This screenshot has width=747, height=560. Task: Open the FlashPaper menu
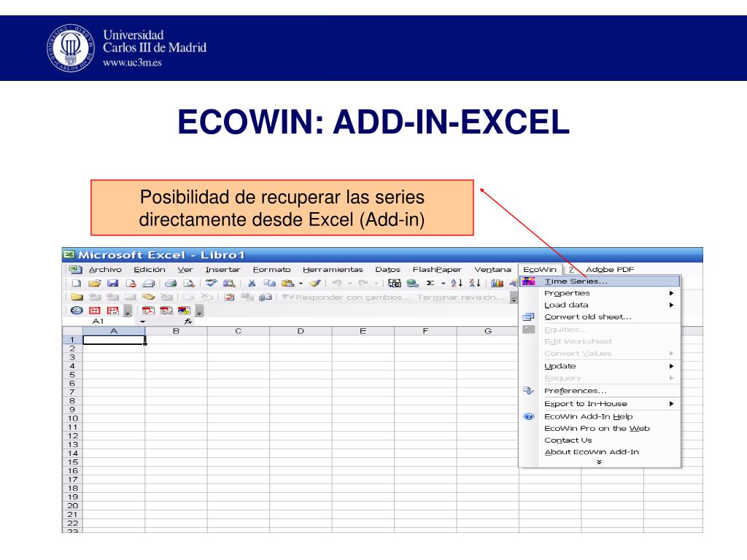click(x=437, y=270)
